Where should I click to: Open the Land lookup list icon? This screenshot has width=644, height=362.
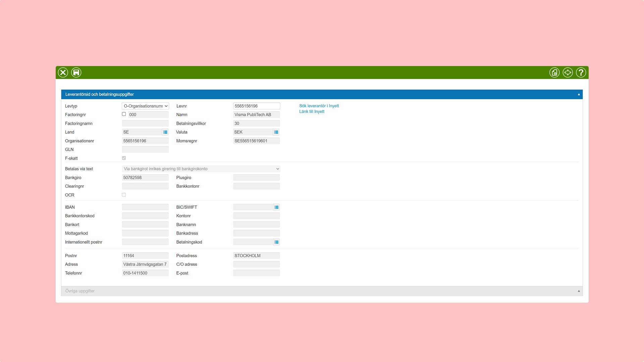(165, 132)
